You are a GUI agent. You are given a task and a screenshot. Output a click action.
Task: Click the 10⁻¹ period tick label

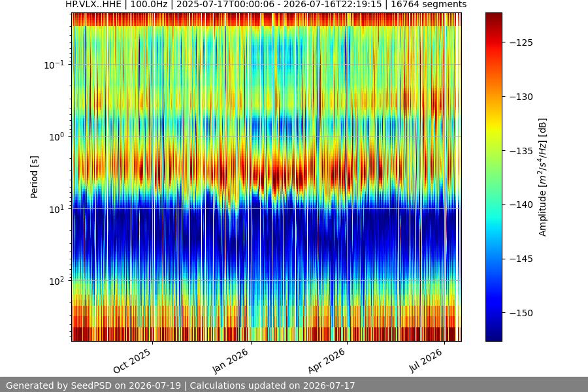[54, 65]
